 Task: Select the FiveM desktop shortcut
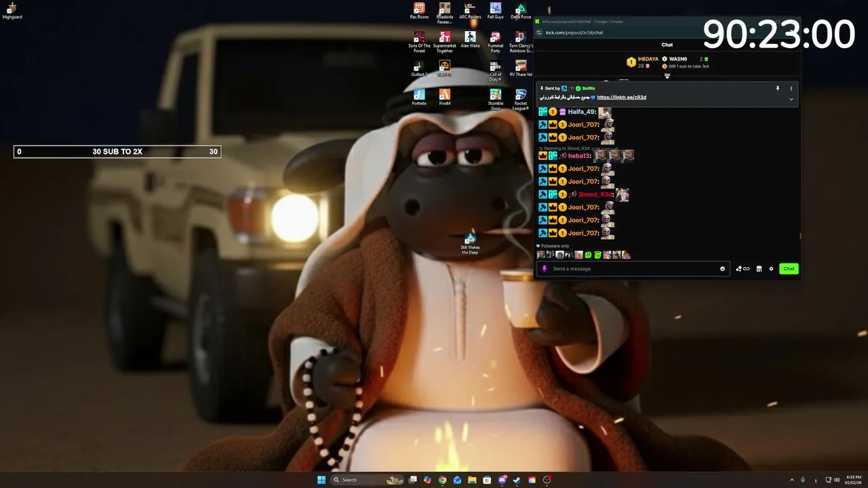(444, 97)
